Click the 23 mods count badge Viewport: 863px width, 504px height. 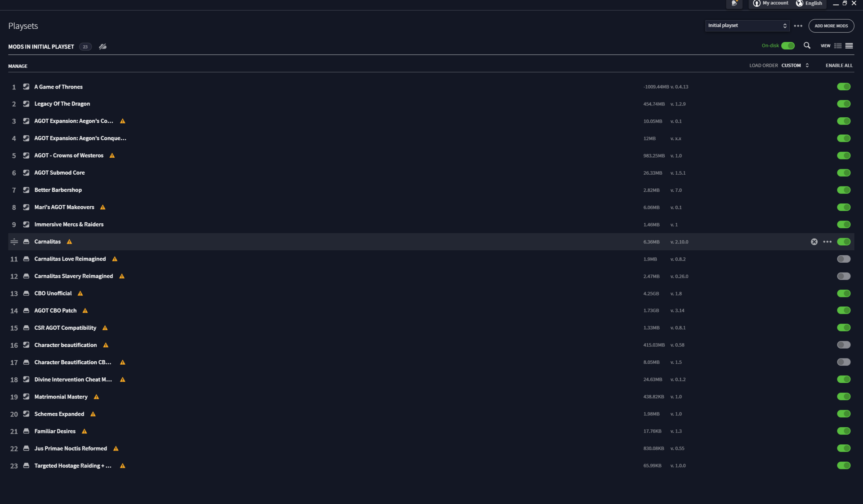tap(85, 47)
